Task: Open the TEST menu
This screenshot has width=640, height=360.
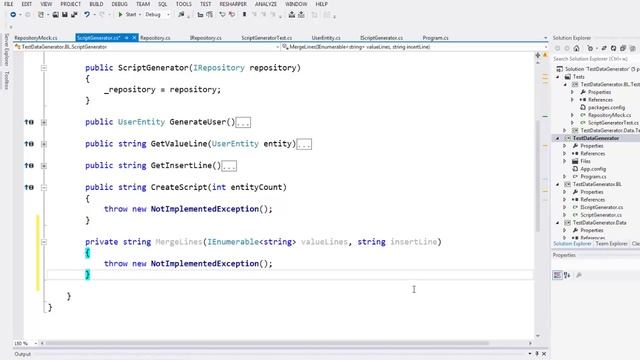Action: click(x=206, y=4)
